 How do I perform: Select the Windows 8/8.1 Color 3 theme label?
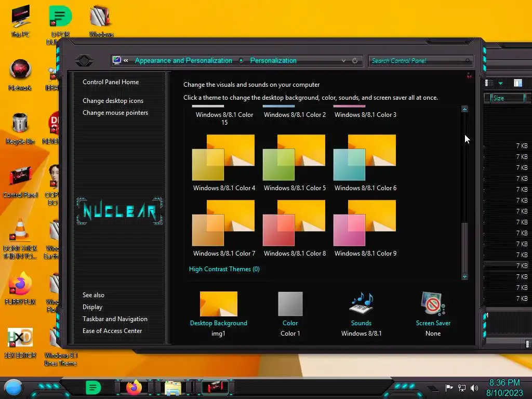[365, 115]
